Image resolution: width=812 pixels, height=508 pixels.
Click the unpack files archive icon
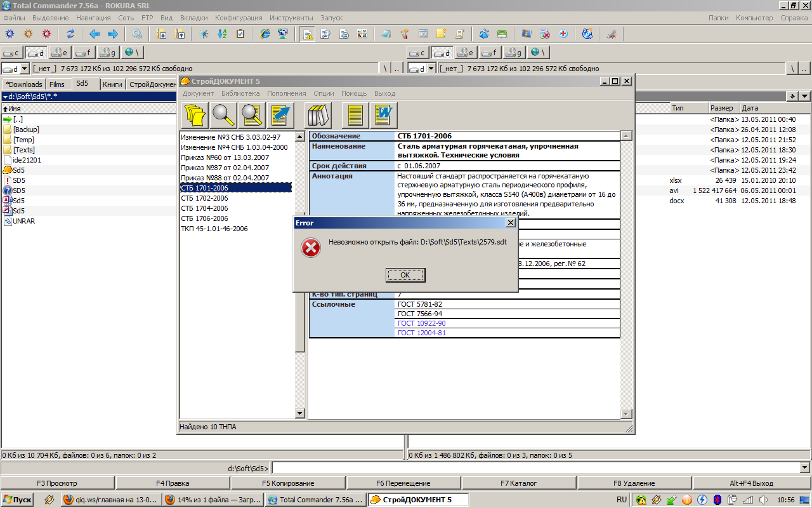(180, 34)
